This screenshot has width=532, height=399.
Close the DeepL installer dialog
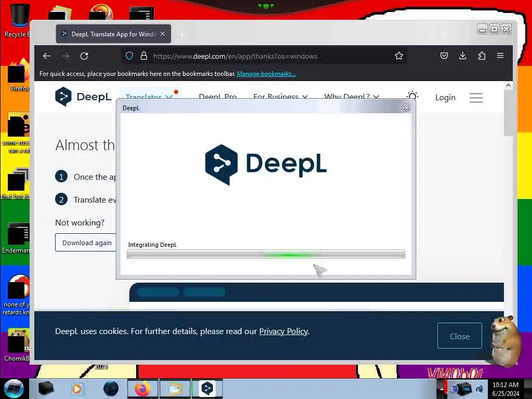click(x=406, y=108)
